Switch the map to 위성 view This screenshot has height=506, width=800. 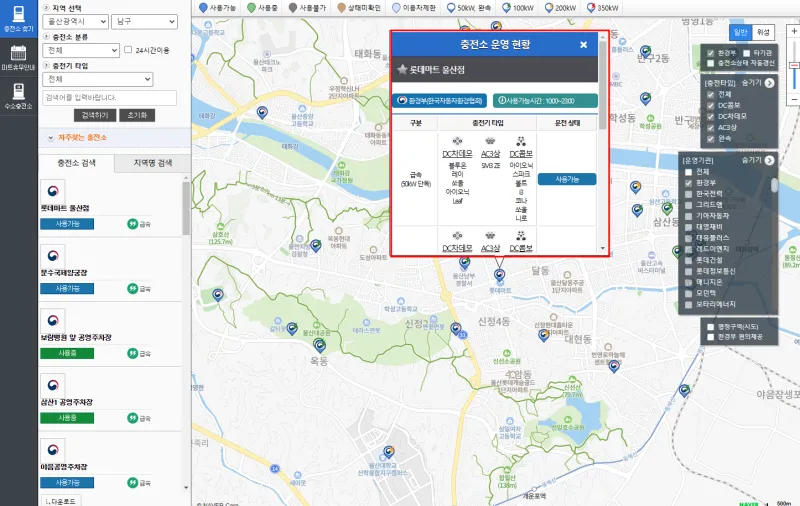pyautogui.click(x=763, y=32)
